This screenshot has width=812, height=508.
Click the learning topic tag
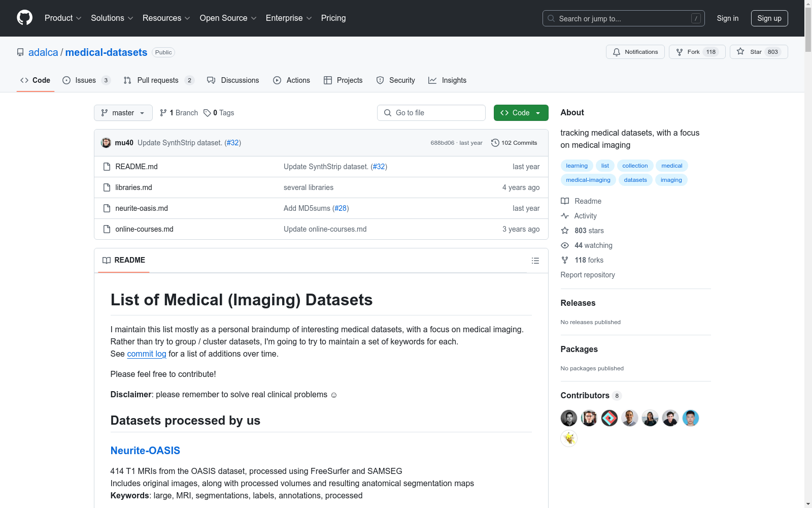click(577, 166)
